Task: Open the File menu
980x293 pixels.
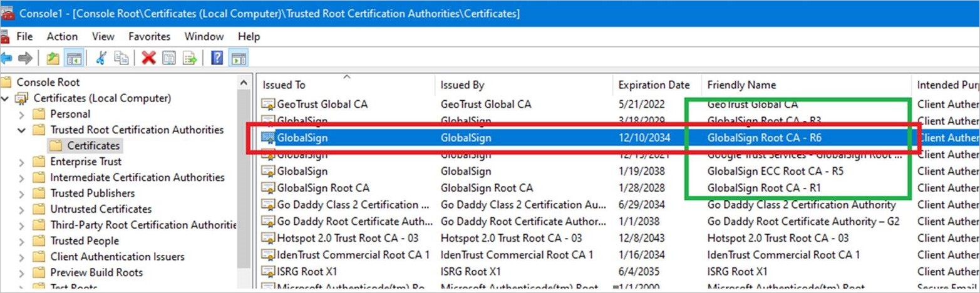Action: (x=24, y=36)
